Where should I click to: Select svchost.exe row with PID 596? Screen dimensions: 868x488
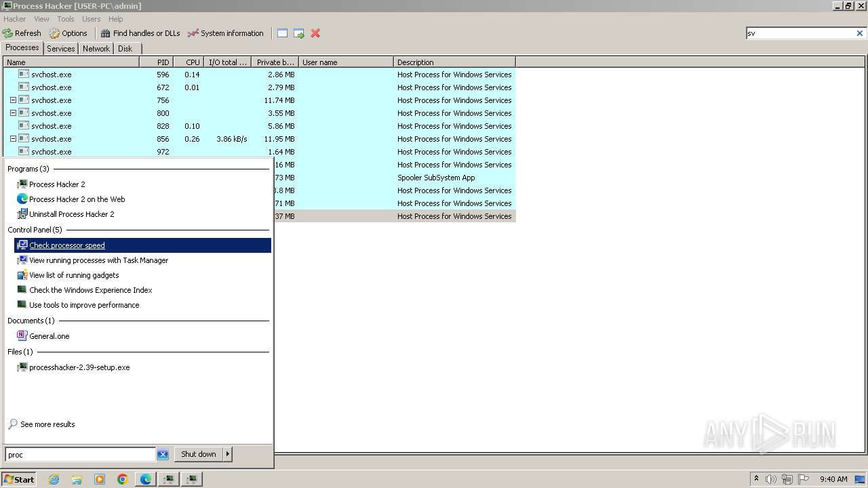[x=260, y=75]
